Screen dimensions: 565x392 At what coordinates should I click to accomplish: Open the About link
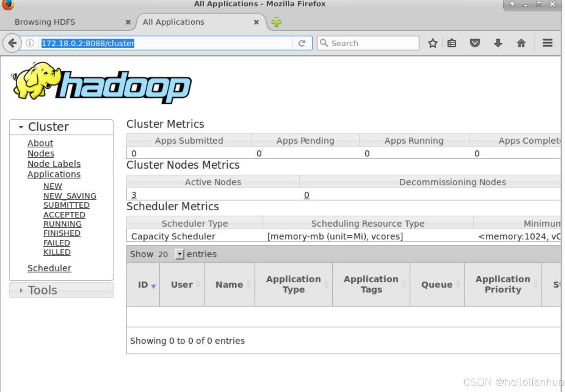(x=40, y=143)
